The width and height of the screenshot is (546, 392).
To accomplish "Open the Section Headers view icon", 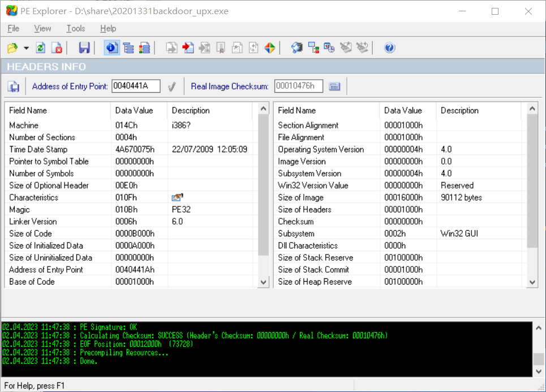I will [144, 48].
